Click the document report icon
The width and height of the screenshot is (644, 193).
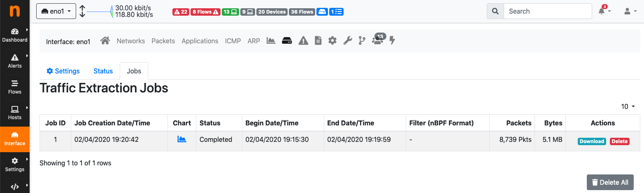tap(318, 41)
